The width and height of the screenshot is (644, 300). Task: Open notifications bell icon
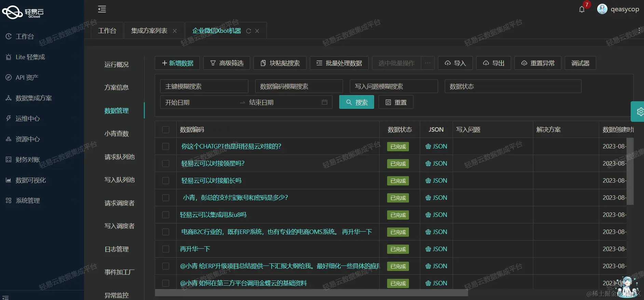(x=582, y=9)
